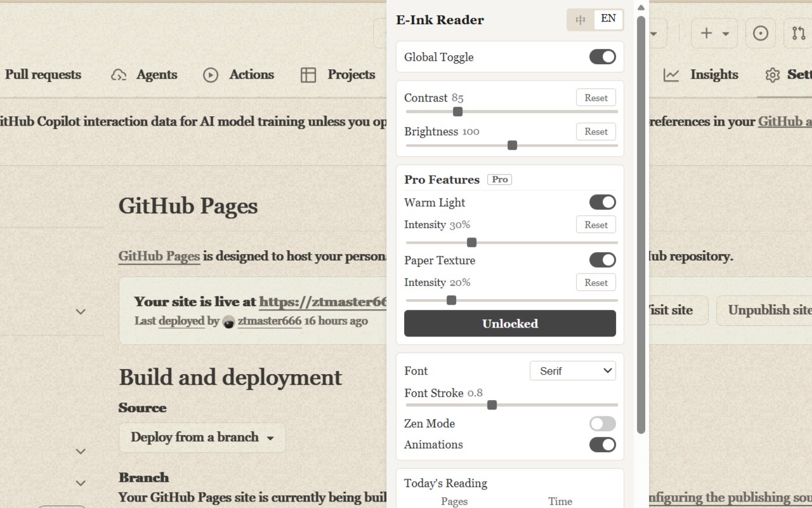This screenshot has width=812, height=508.
Task: Reset the Contrast value
Action: pyautogui.click(x=596, y=98)
